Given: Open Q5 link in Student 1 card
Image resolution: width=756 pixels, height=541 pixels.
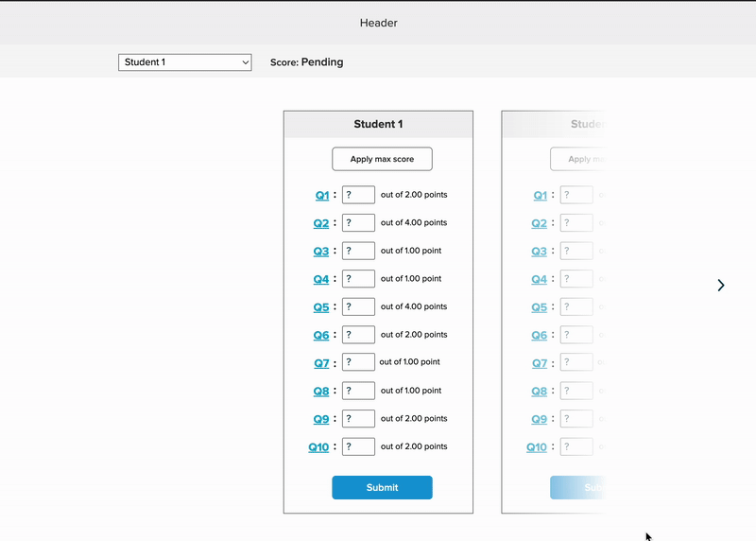Looking at the screenshot, I should pos(321,307).
